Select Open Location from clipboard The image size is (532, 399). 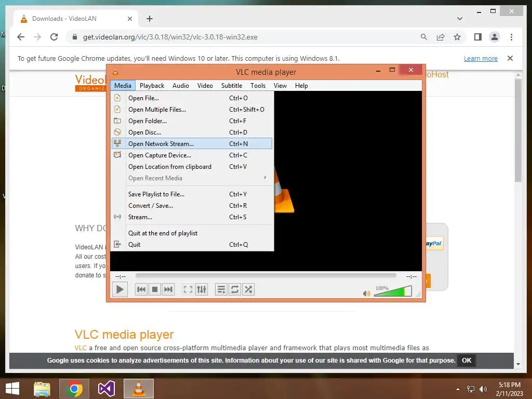pyautogui.click(x=192, y=167)
